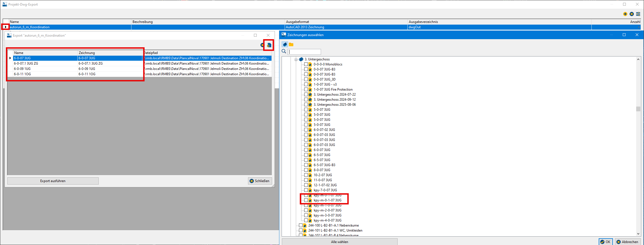Click the search magnifier icon

point(284,51)
